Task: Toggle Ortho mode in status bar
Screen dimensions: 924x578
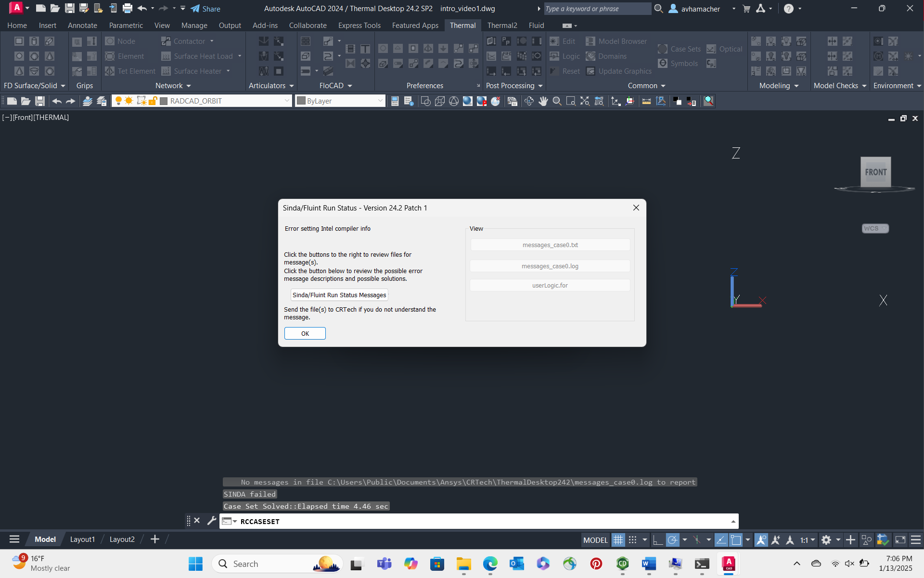Action: click(657, 540)
